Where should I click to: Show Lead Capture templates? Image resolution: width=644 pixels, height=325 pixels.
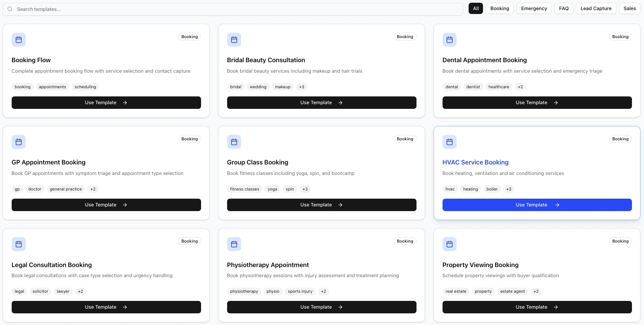tap(596, 9)
